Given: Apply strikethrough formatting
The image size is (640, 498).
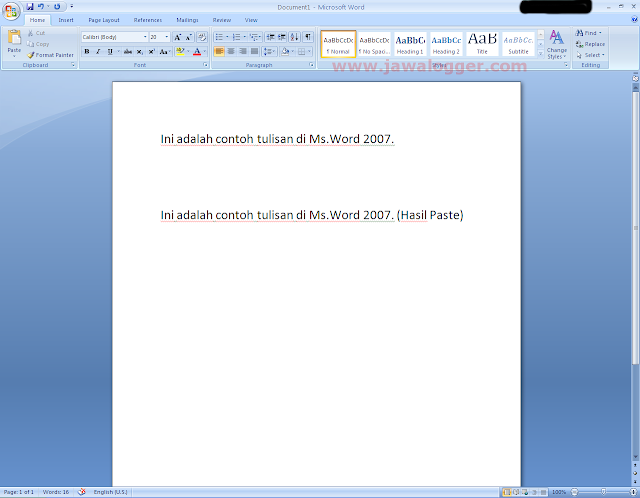Looking at the screenshot, I should click(x=128, y=51).
